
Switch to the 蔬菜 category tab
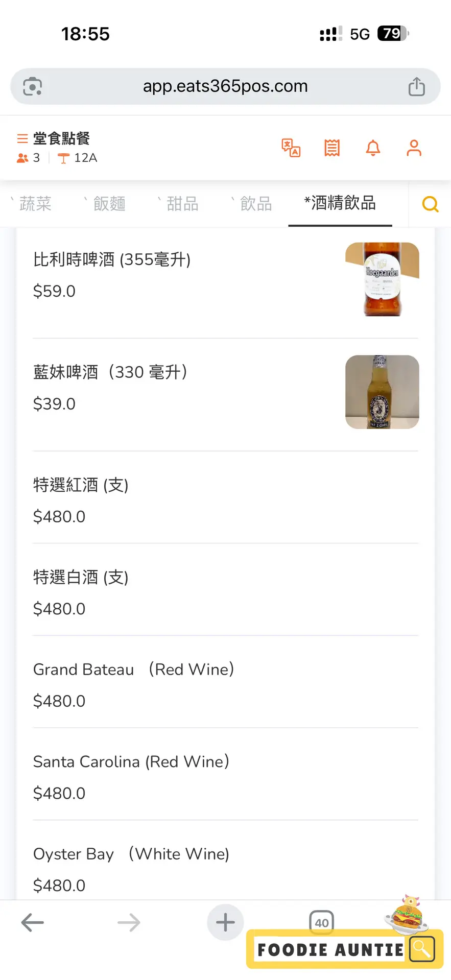[35, 204]
